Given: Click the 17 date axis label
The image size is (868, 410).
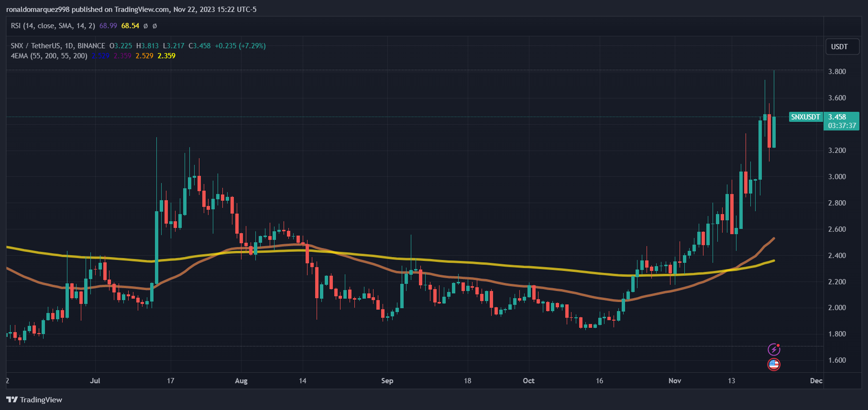Looking at the screenshot, I should coord(171,381).
